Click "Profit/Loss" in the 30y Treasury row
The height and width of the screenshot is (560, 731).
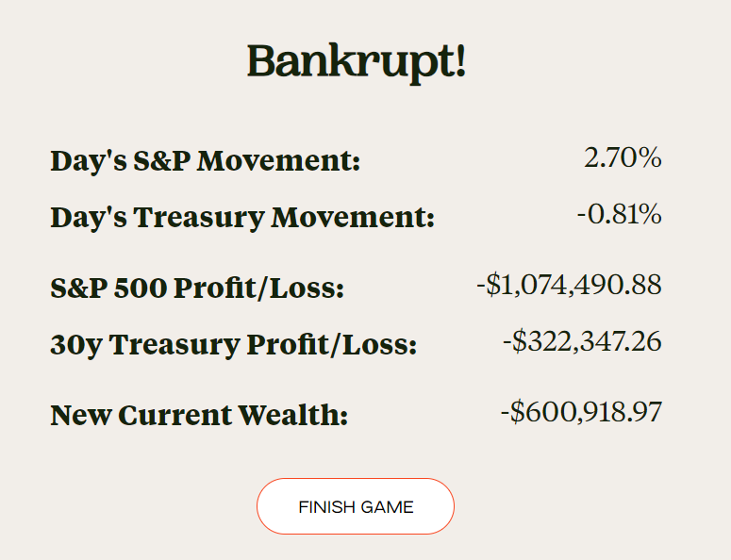click(x=332, y=344)
